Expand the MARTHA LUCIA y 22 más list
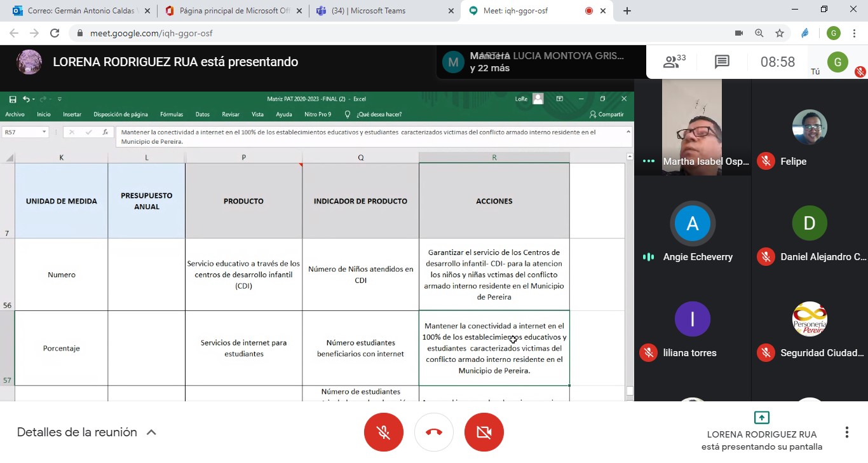The width and height of the screenshot is (868, 463). pyautogui.click(x=540, y=62)
